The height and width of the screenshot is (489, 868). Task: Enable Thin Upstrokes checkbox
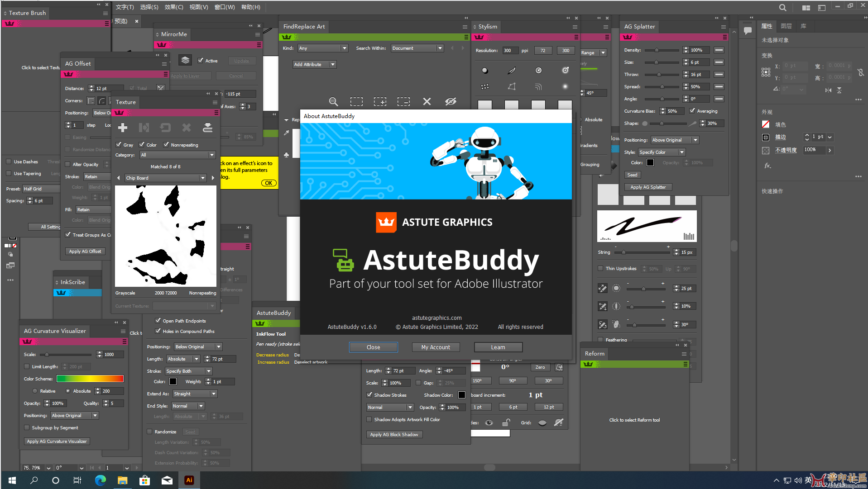(x=600, y=268)
